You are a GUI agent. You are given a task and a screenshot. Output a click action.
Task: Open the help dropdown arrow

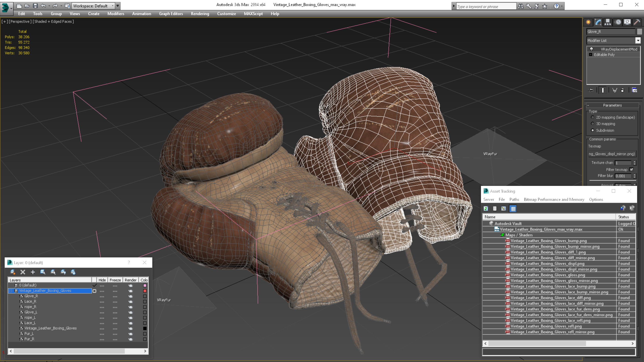[x=562, y=6]
